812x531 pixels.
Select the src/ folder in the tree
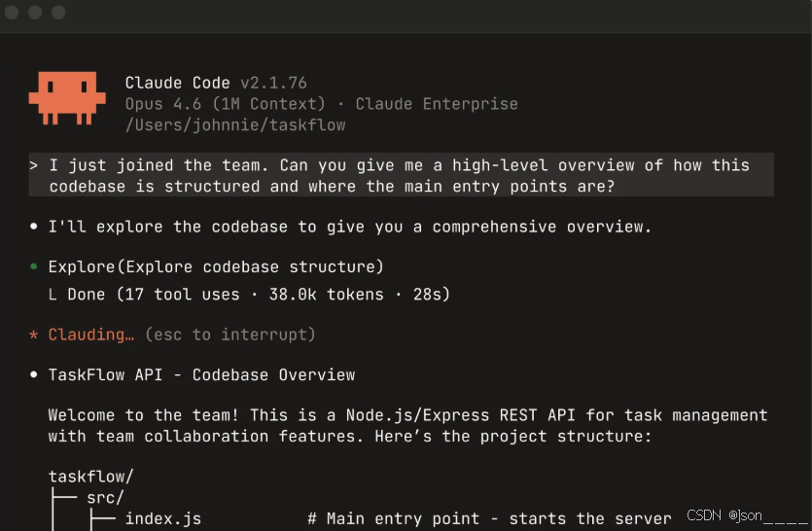coord(105,498)
